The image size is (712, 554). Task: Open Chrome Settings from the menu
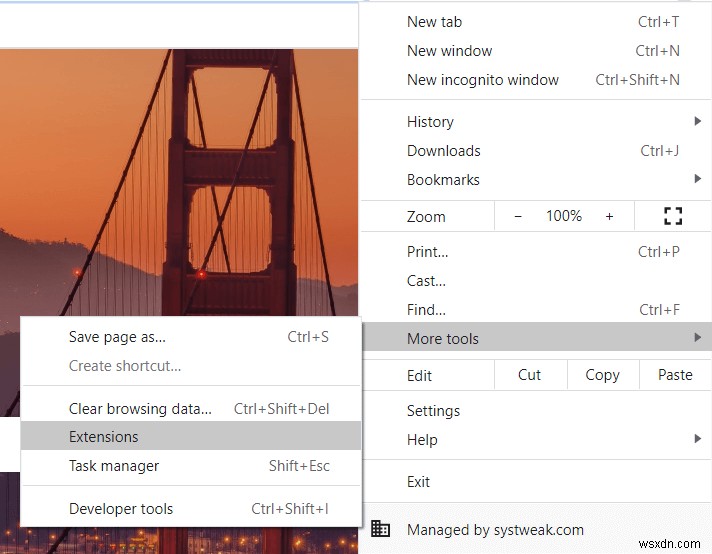pos(433,410)
